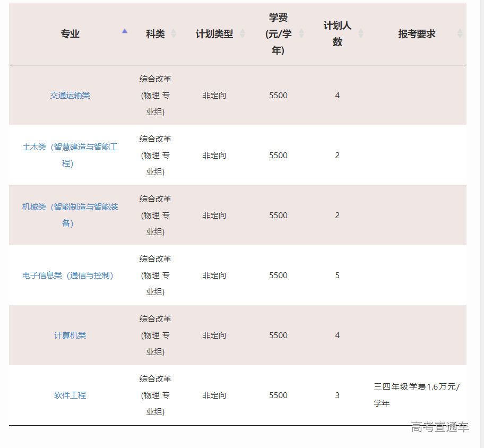This screenshot has height=448, width=484.
Task: Click 非定向 cell in 软件工程 row
Action: (x=214, y=395)
